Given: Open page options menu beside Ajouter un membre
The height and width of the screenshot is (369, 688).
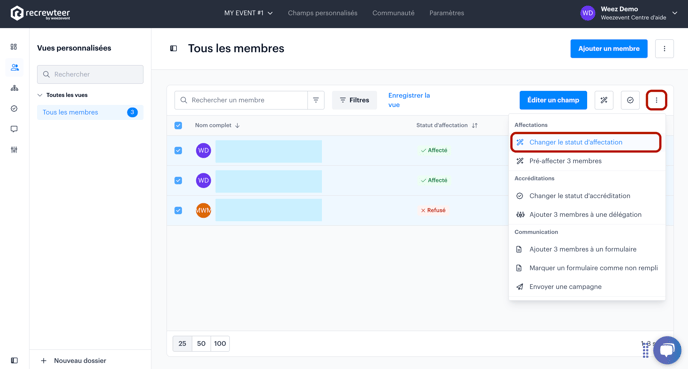Looking at the screenshot, I should pos(664,49).
